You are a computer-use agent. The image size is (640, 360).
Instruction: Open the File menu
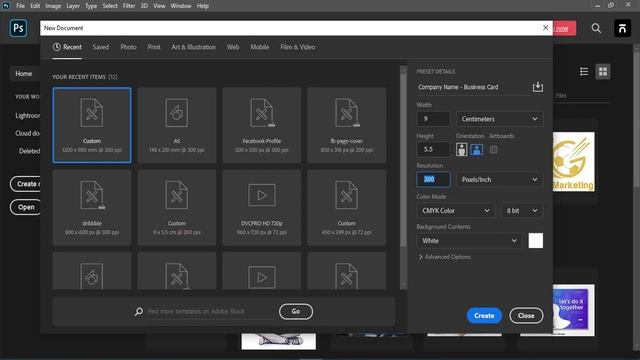[x=20, y=6]
